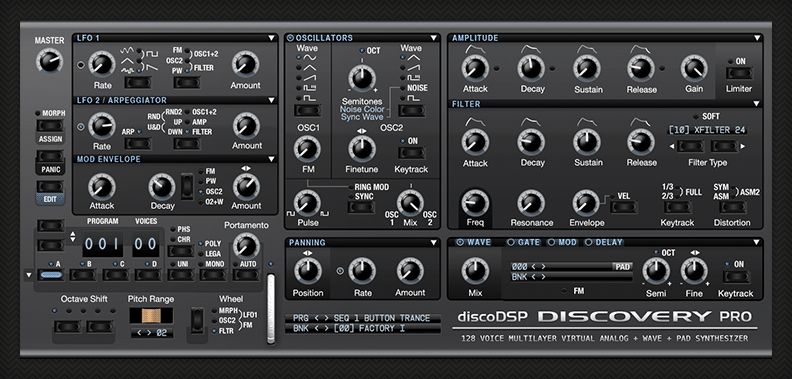Image resolution: width=792 pixels, height=379 pixels.
Task: Open the Filter section dropdown arrow
Action: click(x=756, y=104)
